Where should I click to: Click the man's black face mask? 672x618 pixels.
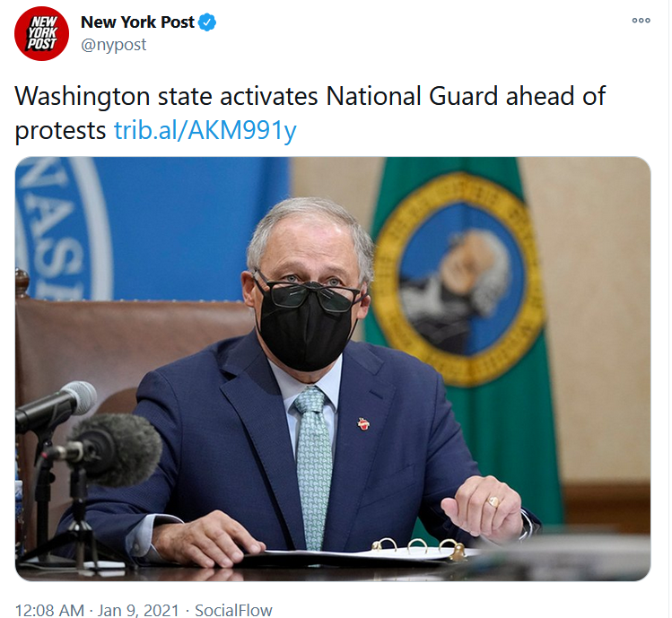click(306, 326)
